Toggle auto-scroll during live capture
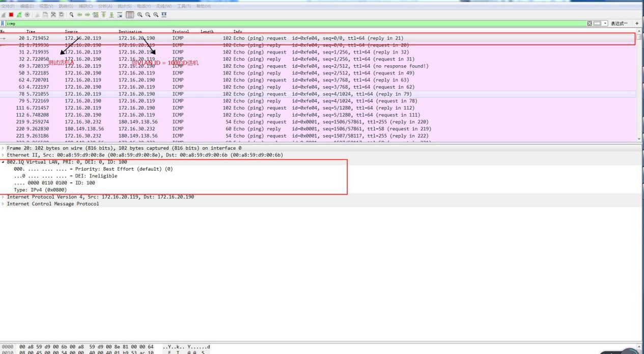This screenshot has width=644, height=354. 120,15
